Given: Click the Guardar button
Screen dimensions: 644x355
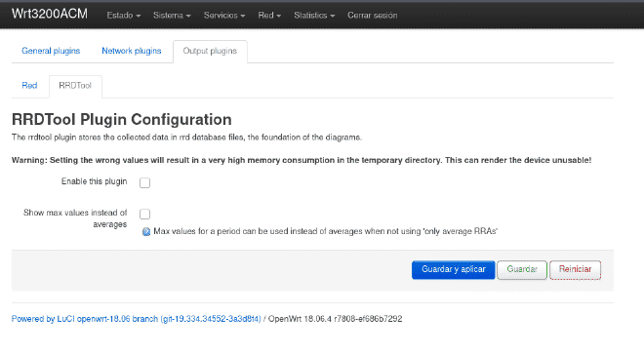Looking at the screenshot, I should (x=522, y=269).
